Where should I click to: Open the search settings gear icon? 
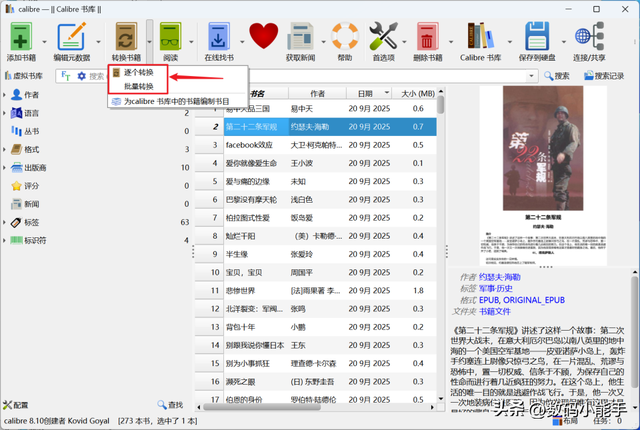pos(82,76)
